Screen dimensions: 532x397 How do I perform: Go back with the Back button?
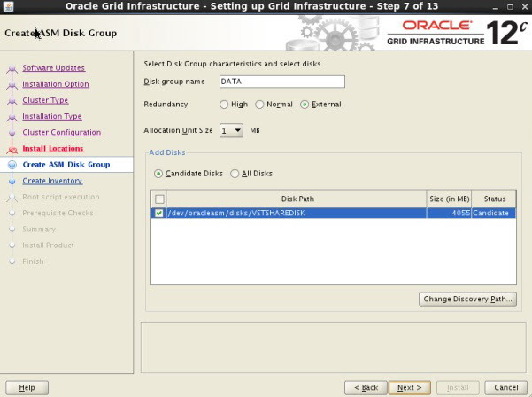(x=366, y=388)
